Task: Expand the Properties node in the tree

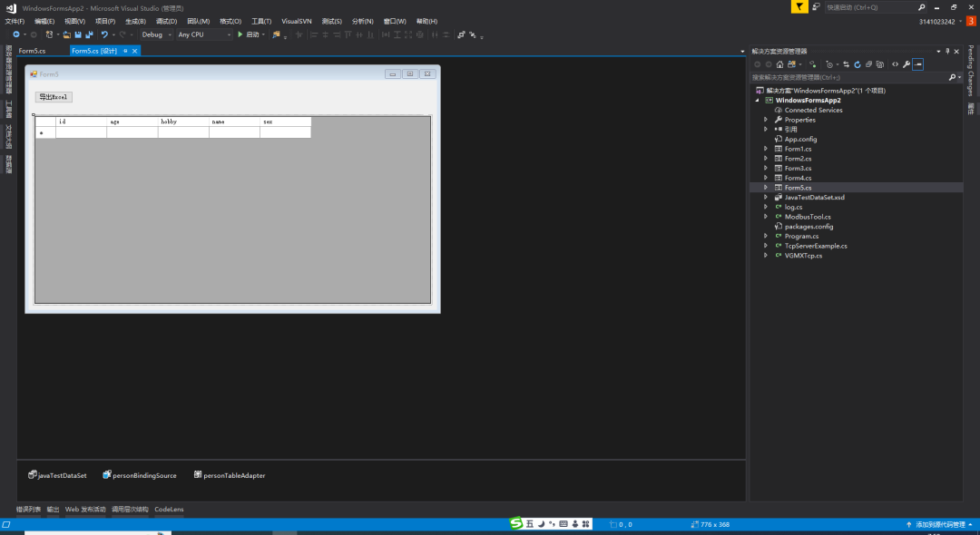Action: pyautogui.click(x=765, y=120)
